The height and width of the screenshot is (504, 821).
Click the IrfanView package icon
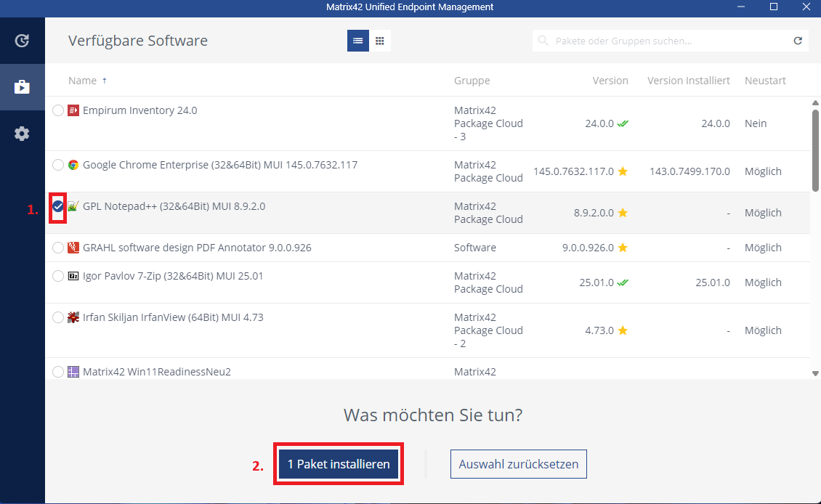73,317
